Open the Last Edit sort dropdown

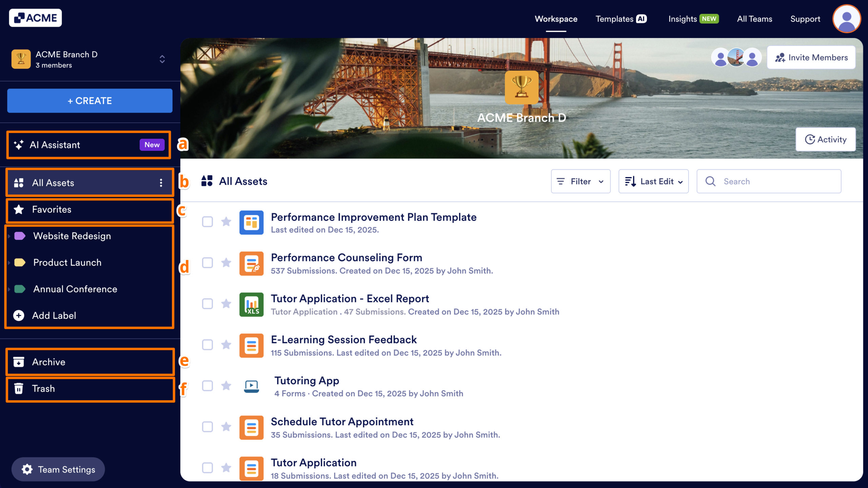pos(653,181)
